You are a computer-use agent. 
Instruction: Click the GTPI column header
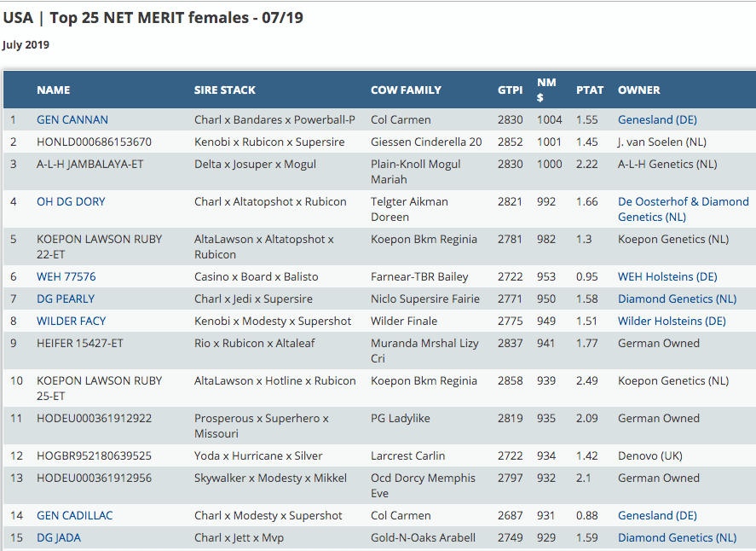511,90
